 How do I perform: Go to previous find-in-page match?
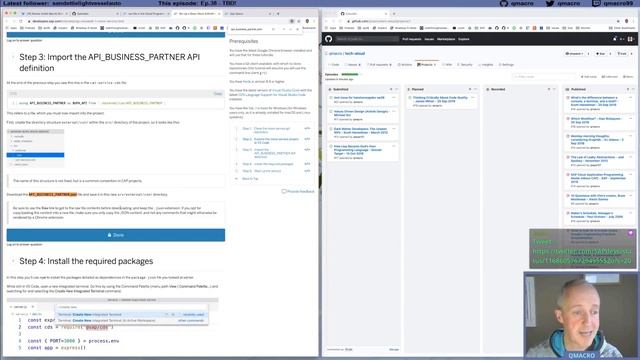point(284,29)
